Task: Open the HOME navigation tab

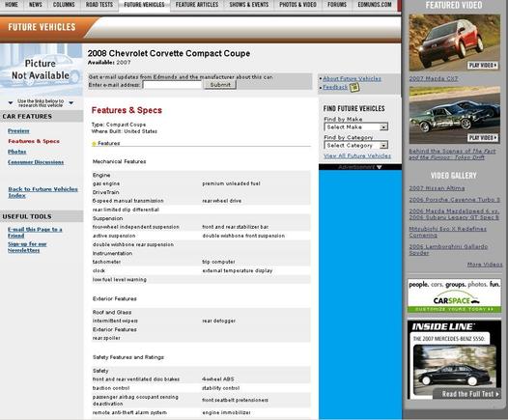Action: pos(12,5)
